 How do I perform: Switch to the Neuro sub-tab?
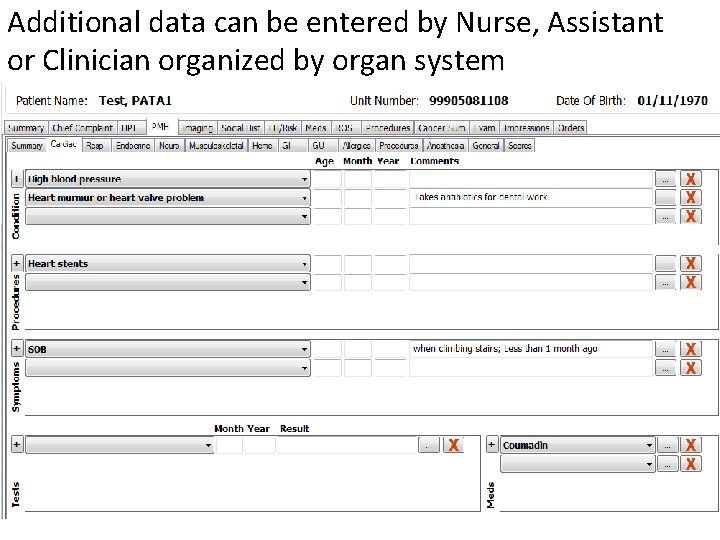click(x=169, y=146)
